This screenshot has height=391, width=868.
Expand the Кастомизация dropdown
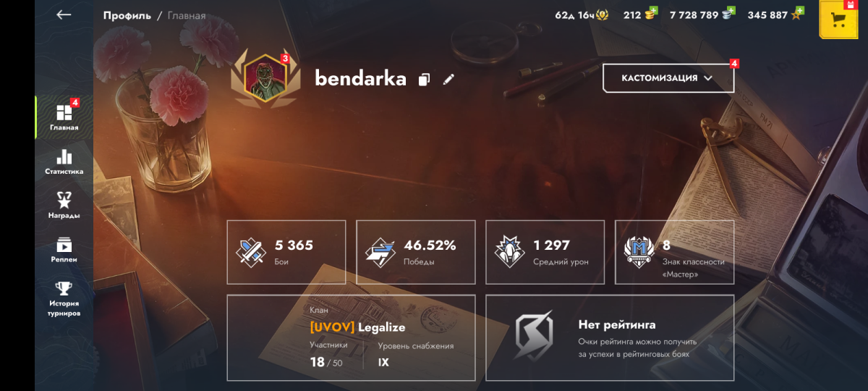point(668,78)
